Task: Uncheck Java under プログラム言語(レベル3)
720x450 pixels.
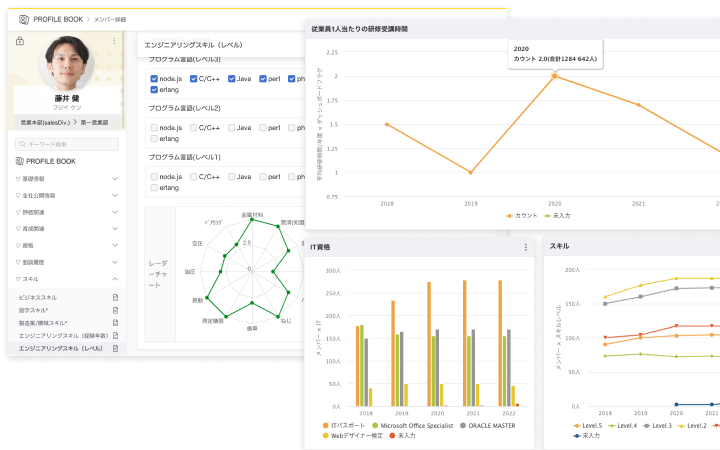Action: (231, 79)
